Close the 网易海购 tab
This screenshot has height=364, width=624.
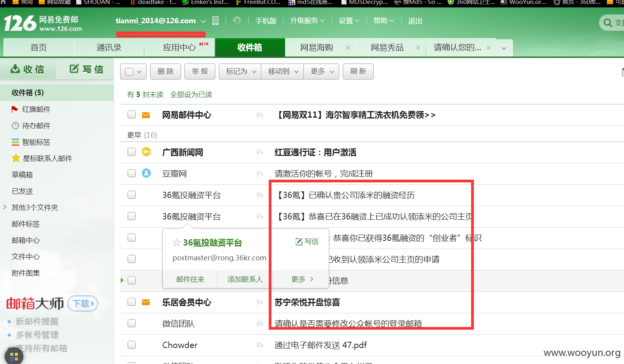(347, 48)
